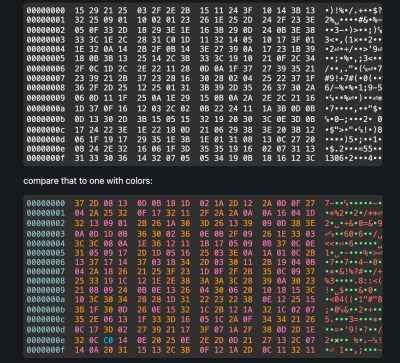
Task: Click the sentence "compare that to one with colors:"
Action: click(x=88, y=181)
